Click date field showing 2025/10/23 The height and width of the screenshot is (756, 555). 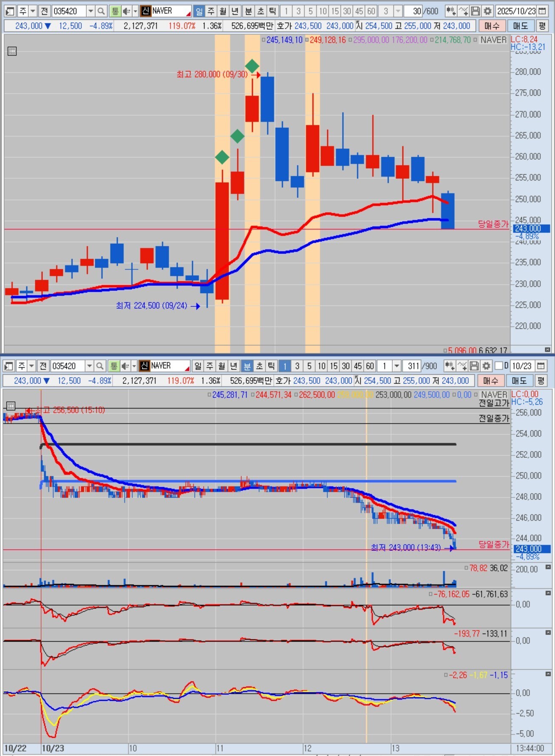click(516, 11)
